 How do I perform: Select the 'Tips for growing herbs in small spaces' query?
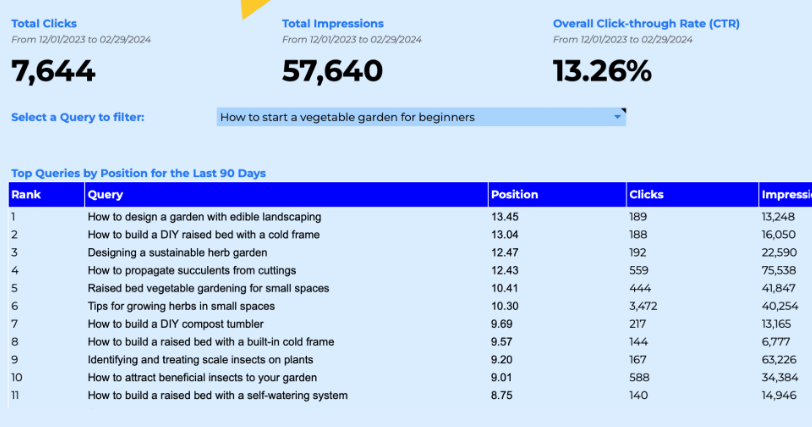point(181,306)
